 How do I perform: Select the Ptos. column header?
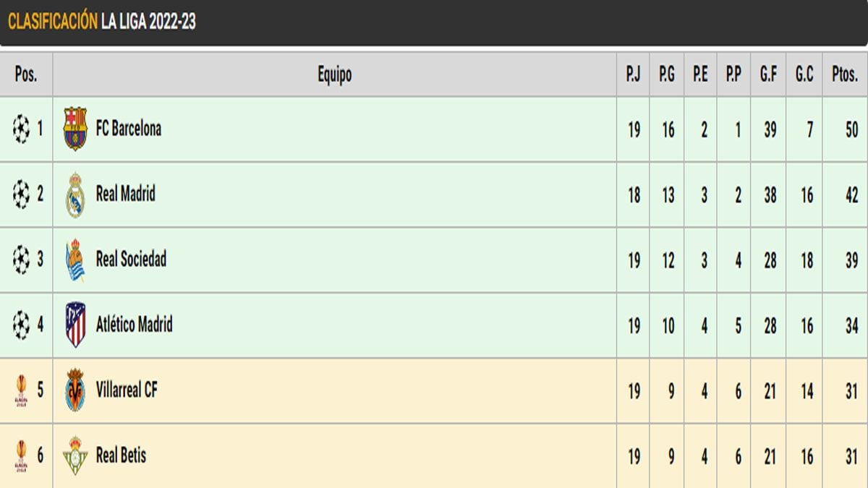pos(844,74)
